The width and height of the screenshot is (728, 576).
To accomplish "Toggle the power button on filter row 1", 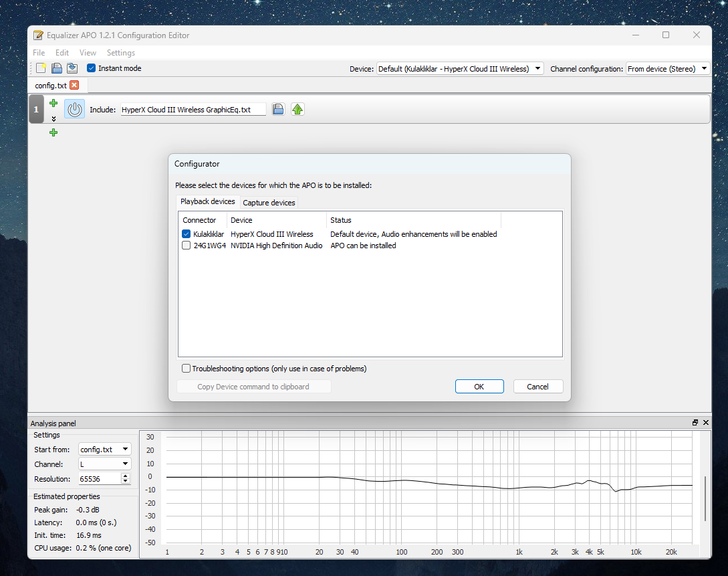I will pyautogui.click(x=74, y=109).
